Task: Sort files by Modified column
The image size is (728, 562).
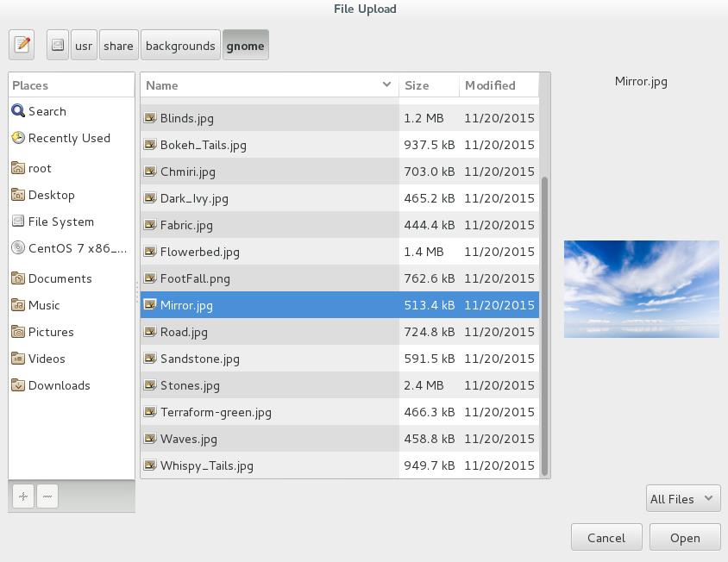Action: (499, 85)
